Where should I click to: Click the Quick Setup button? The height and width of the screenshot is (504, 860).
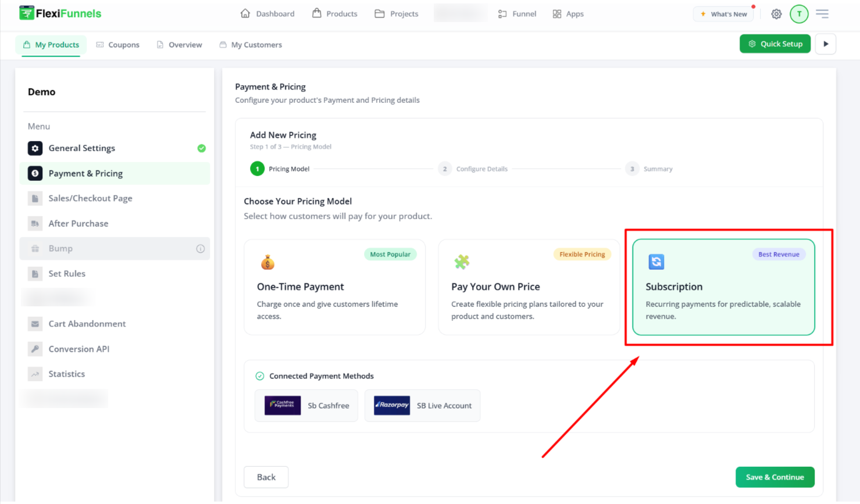pyautogui.click(x=775, y=44)
